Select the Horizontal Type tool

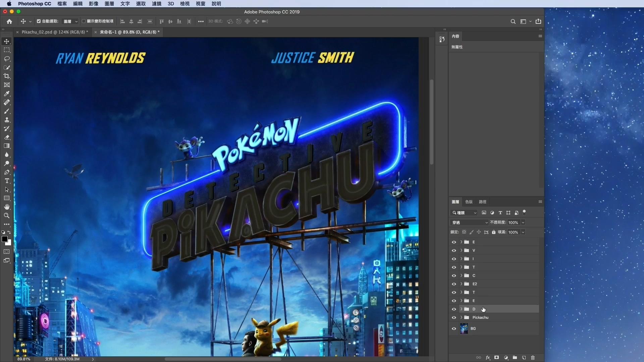pos(7,181)
